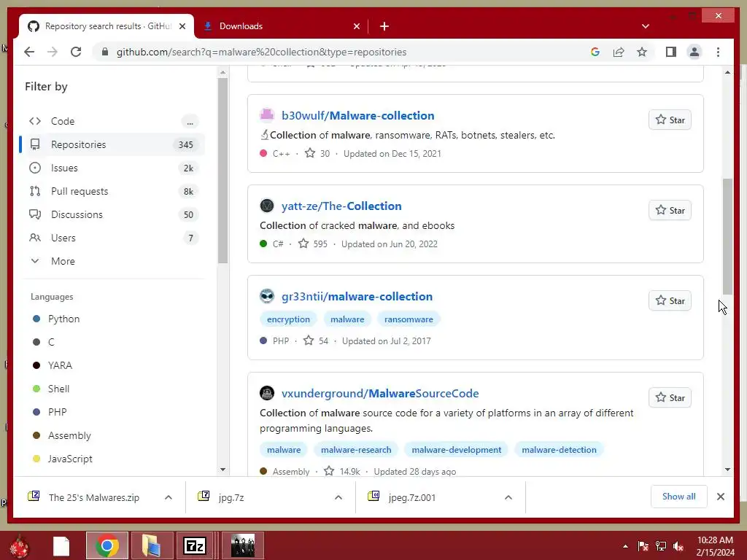Click 7-Zip icon in taskbar
747x560 pixels.
[194, 545]
